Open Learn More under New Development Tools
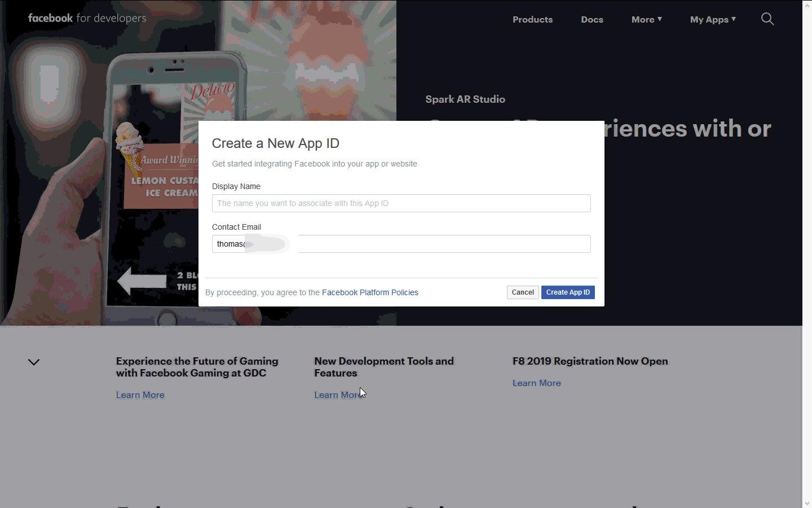Viewport: 812px width, 508px height. click(338, 395)
